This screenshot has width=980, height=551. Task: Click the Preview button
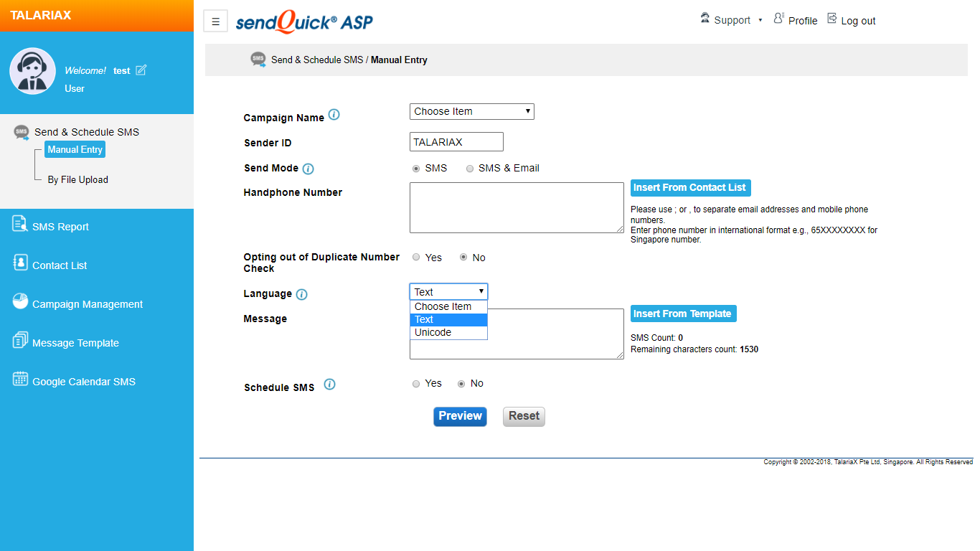tap(460, 416)
